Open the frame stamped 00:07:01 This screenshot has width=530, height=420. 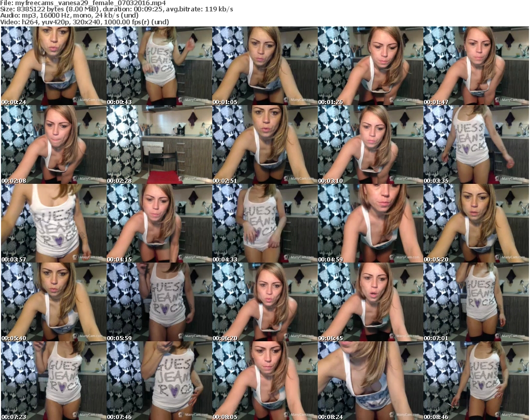click(476, 302)
